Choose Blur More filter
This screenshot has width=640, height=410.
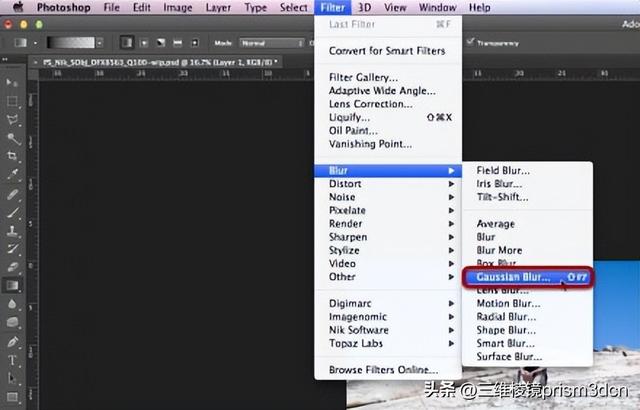tap(527, 250)
